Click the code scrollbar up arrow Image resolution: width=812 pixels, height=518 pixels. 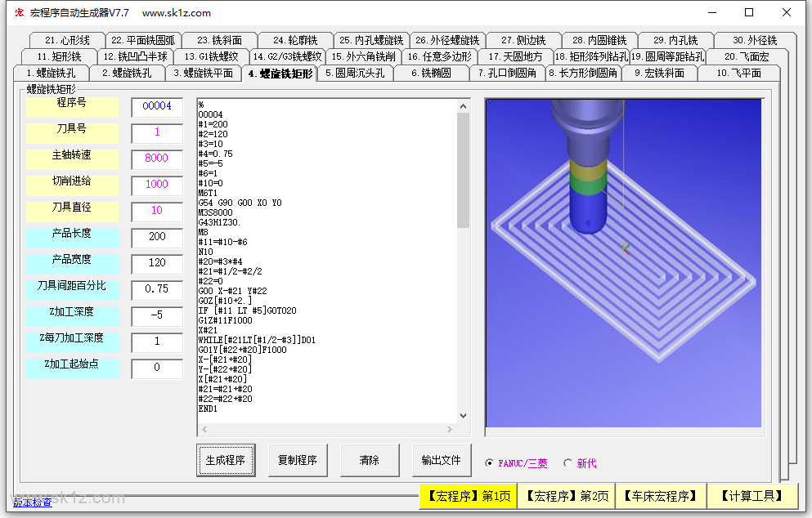click(x=464, y=106)
